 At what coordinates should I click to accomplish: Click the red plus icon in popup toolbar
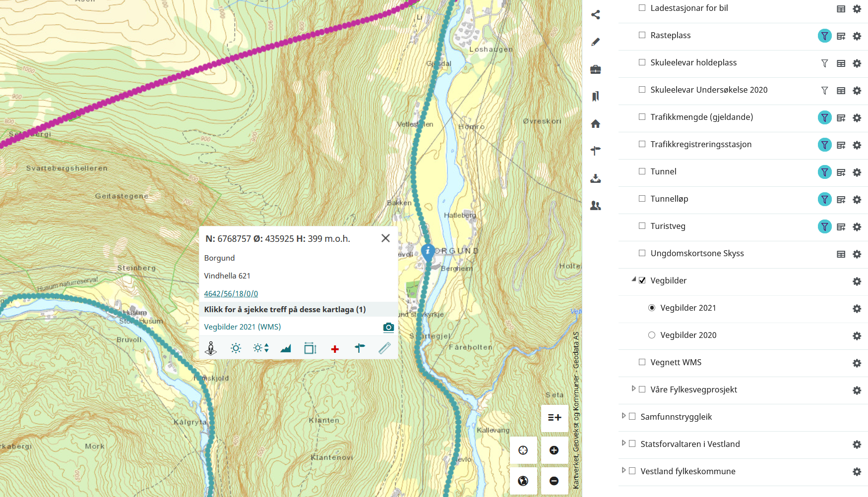click(x=335, y=349)
